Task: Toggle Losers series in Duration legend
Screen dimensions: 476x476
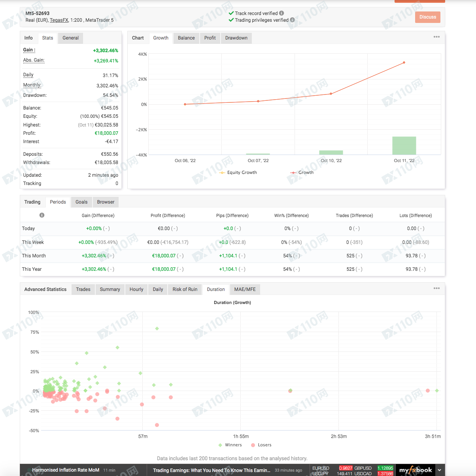Action: coord(261,445)
